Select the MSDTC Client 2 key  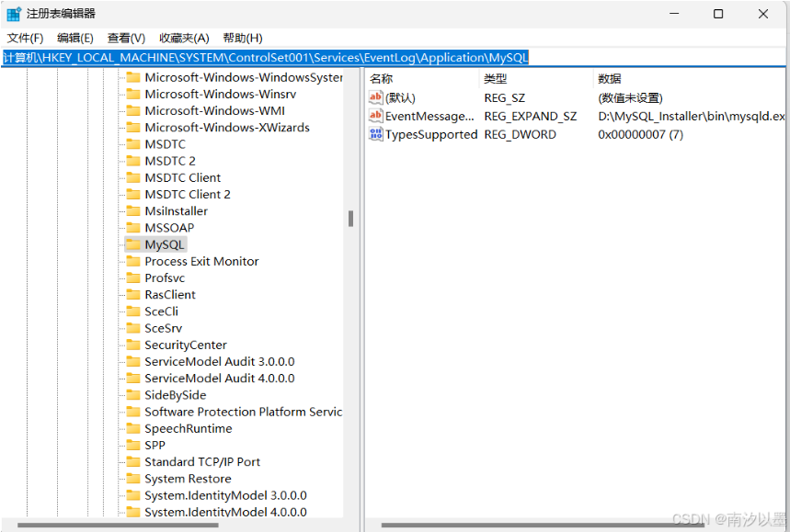188,195
